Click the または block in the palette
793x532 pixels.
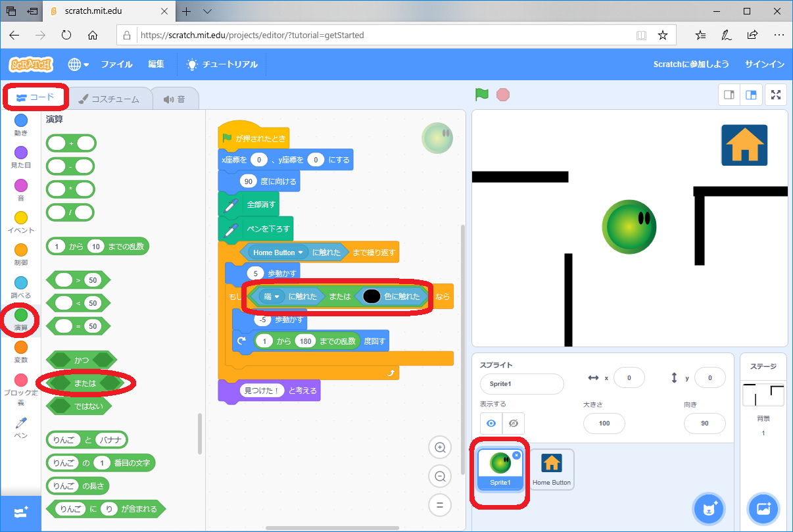(85, 383)
